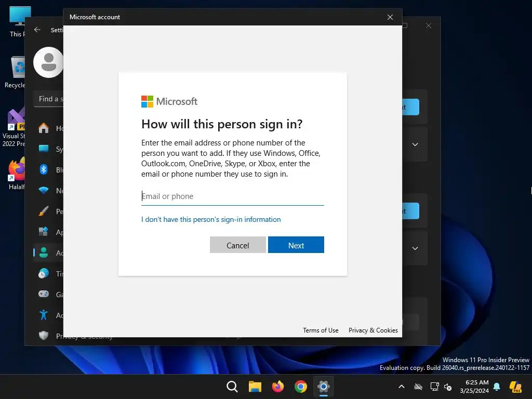
Task: Select the Network wifi icon in Settings sidebar
Action: (x=44, y=190)
